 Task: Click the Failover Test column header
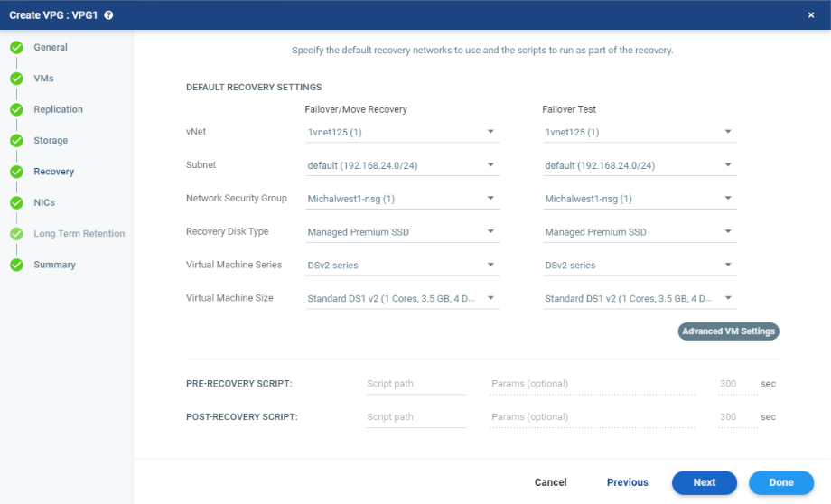(569, 109)
